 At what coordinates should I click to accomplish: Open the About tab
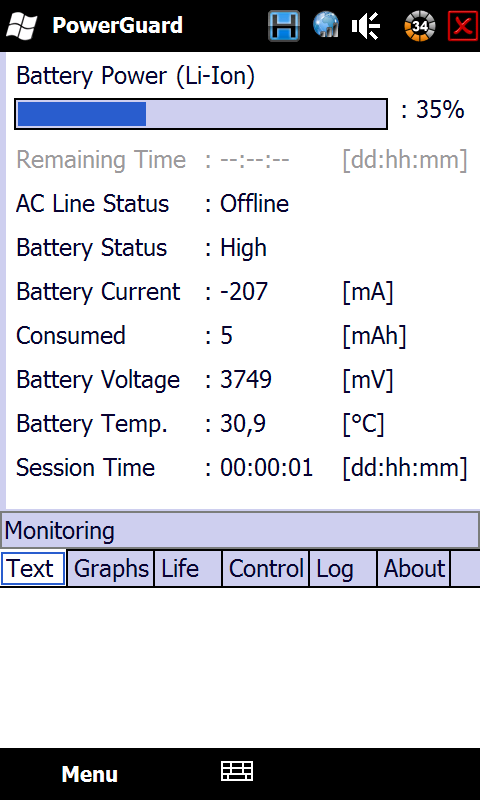[x=414, y=568]
